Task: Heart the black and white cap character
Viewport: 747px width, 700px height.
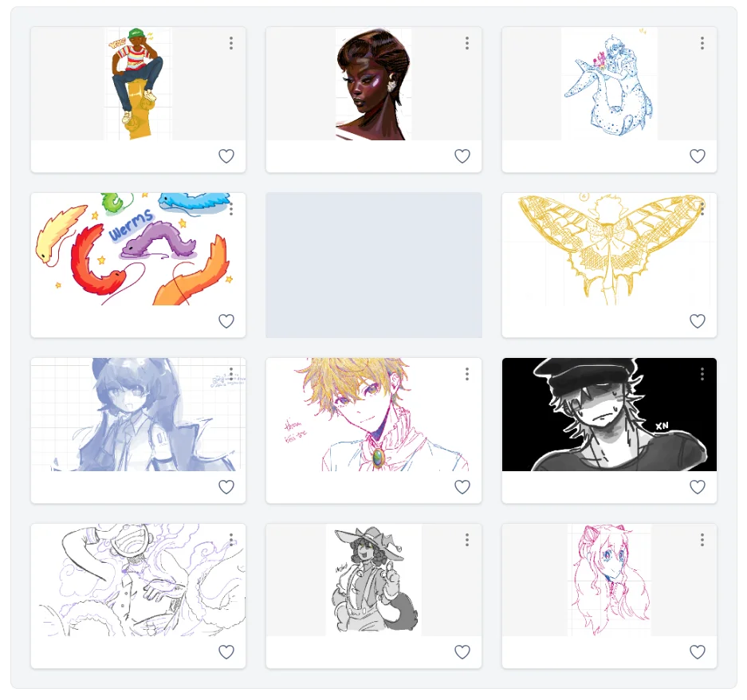Action: (x=698, y=487)
